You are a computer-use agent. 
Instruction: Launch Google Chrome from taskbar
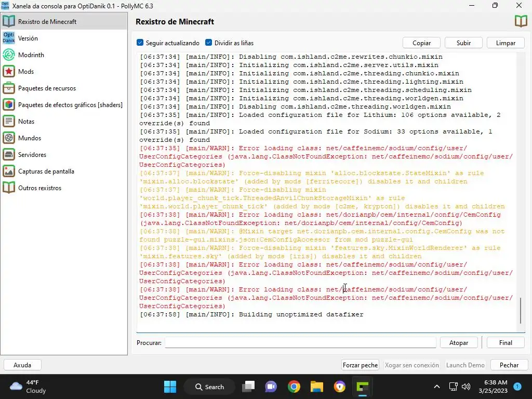294,387
